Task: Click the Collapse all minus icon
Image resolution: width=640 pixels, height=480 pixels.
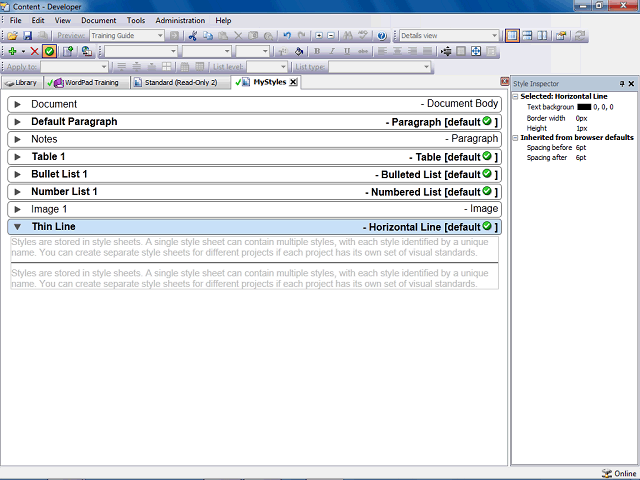Action: point(331,36)
